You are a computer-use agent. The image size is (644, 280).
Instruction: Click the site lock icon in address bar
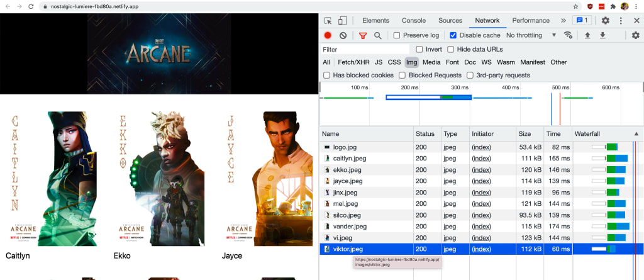45,6
